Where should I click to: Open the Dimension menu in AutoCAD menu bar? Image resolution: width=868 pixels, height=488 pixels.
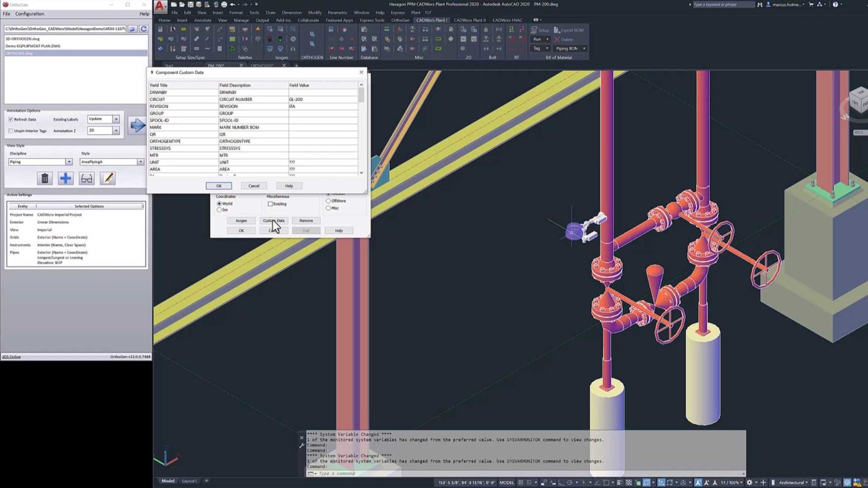tap(292, 12)
